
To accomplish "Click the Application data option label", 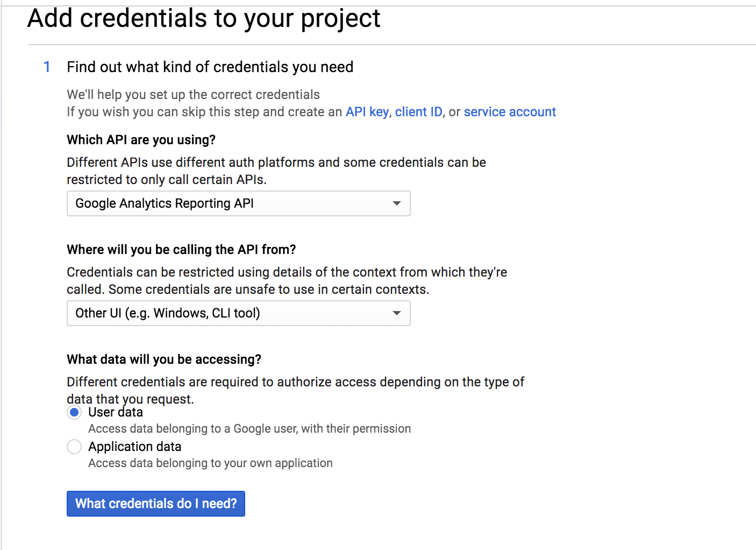I will [x=135, y=447].
